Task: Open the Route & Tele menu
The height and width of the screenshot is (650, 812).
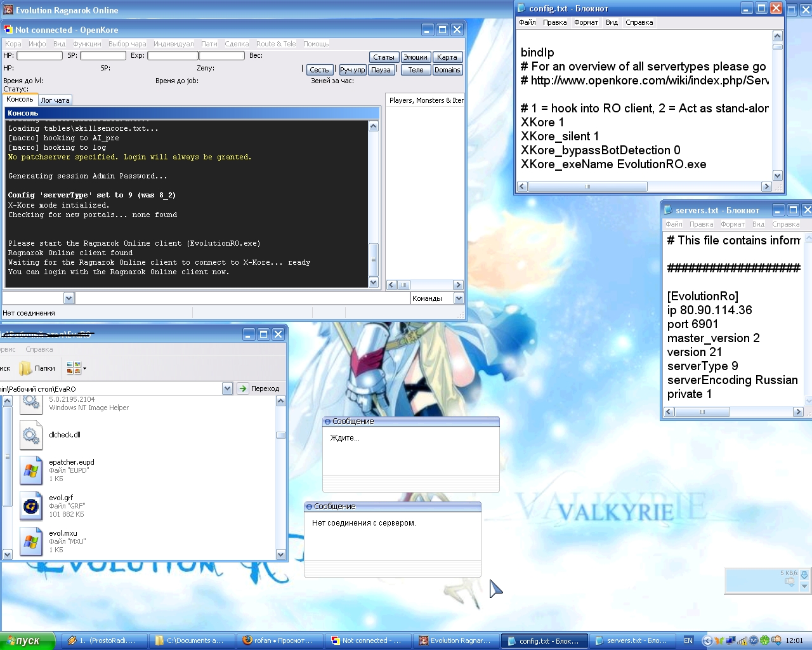Action: 276,44
